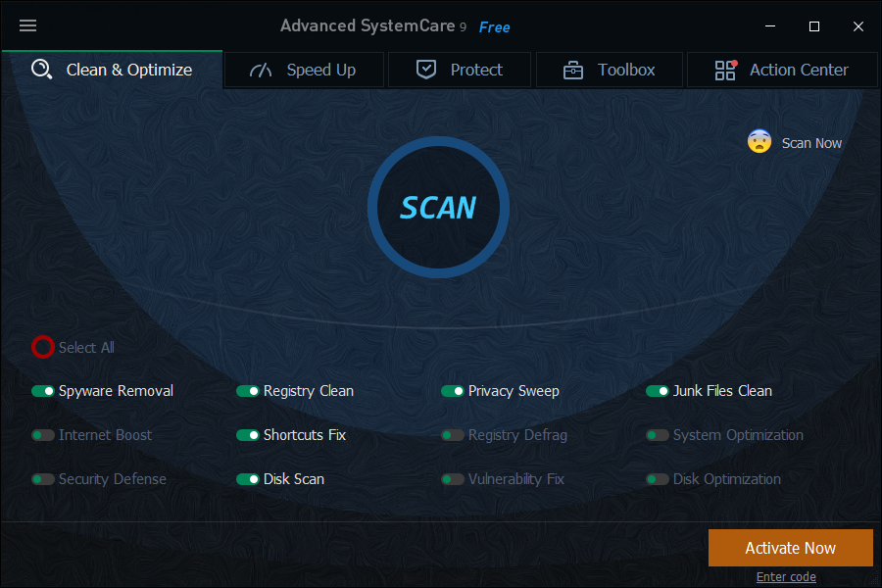Viewport: 882px width, 588px height.
Task: Click the scared face emoji icon
Action: point(759,141)
